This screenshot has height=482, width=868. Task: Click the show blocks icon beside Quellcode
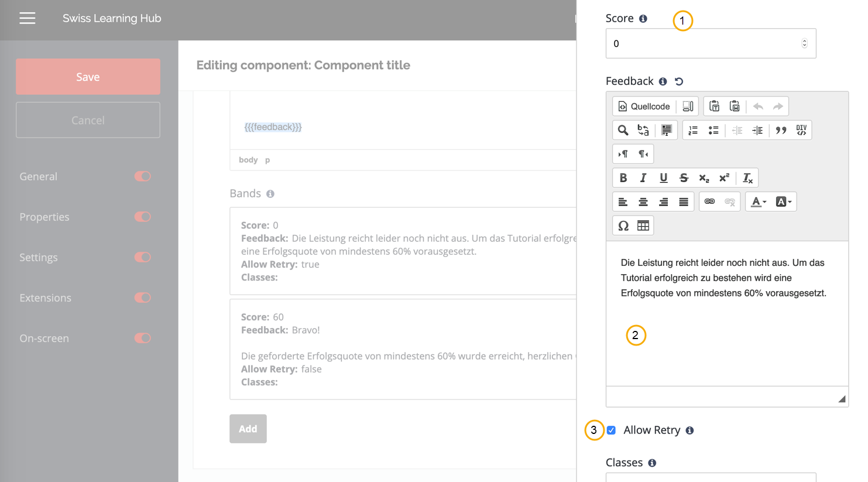tap(688, 107)
